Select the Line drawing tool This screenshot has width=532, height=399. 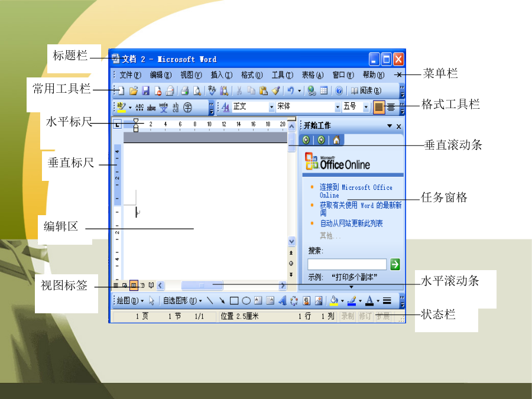pyautogui.click(x=210, y=300)
